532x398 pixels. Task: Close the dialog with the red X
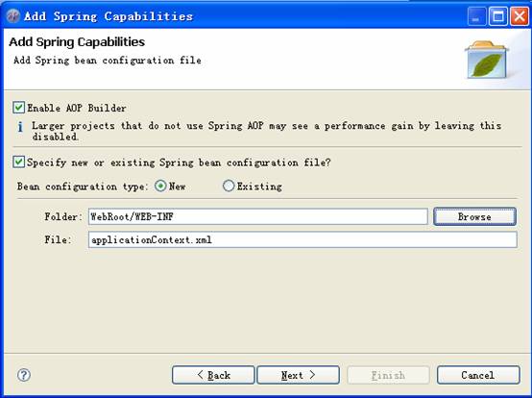[520, 16]
